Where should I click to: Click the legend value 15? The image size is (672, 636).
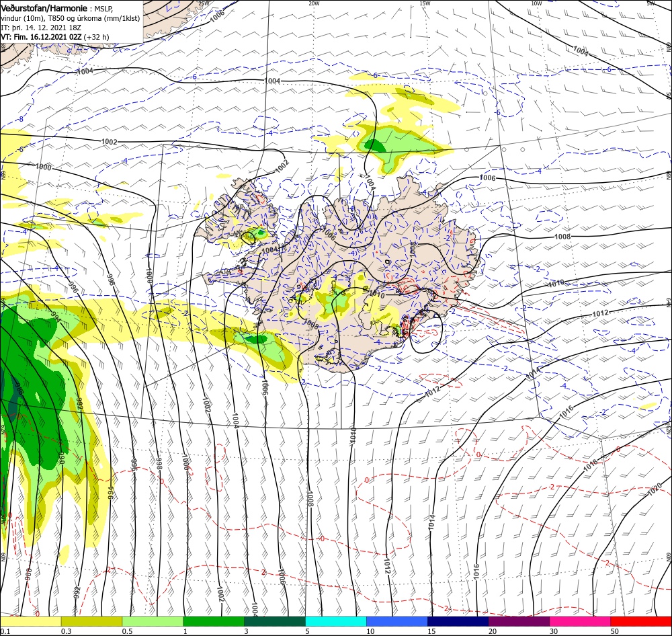pyautogui.click(x=431, y=631)
